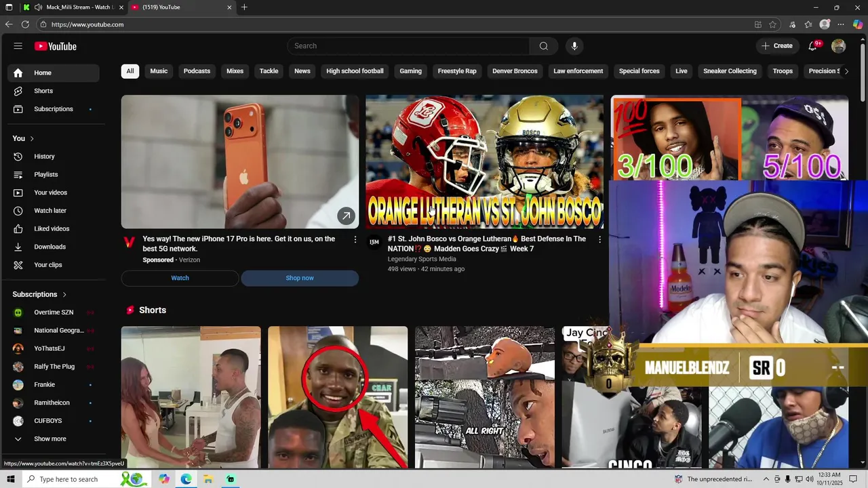Click the YouTube search input field
Screen dimensions: 868x488
click(x=408, y=46)
